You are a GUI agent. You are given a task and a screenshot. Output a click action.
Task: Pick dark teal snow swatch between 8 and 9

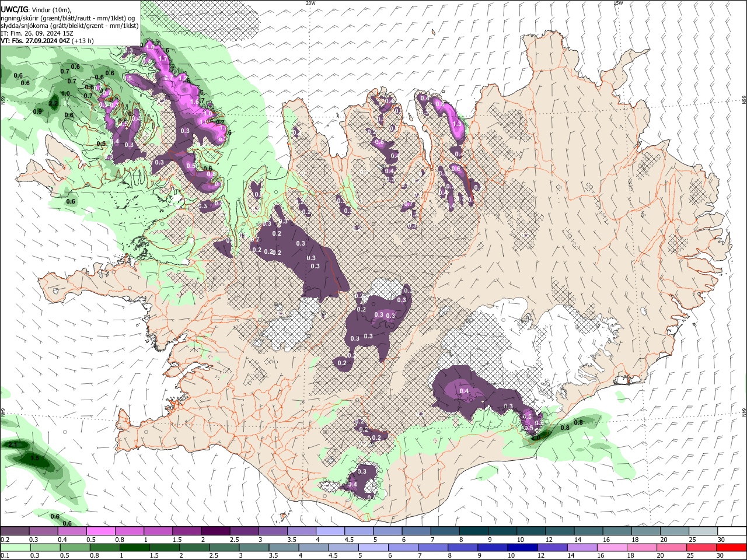(x=473, y=531)
